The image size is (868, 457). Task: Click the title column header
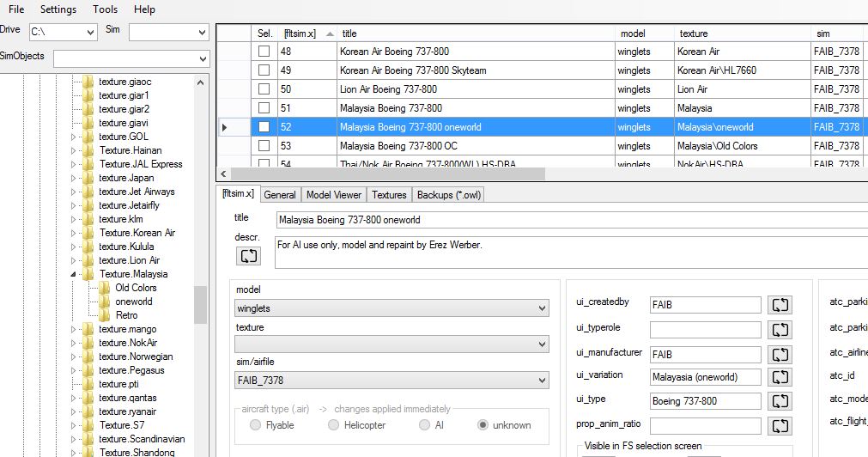(476, 34)
